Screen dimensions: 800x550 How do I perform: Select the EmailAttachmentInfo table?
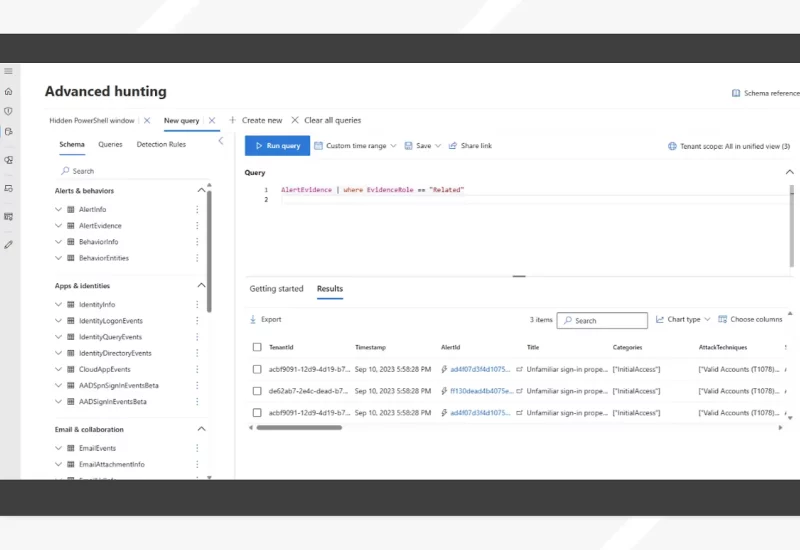(x=112, y=464)
